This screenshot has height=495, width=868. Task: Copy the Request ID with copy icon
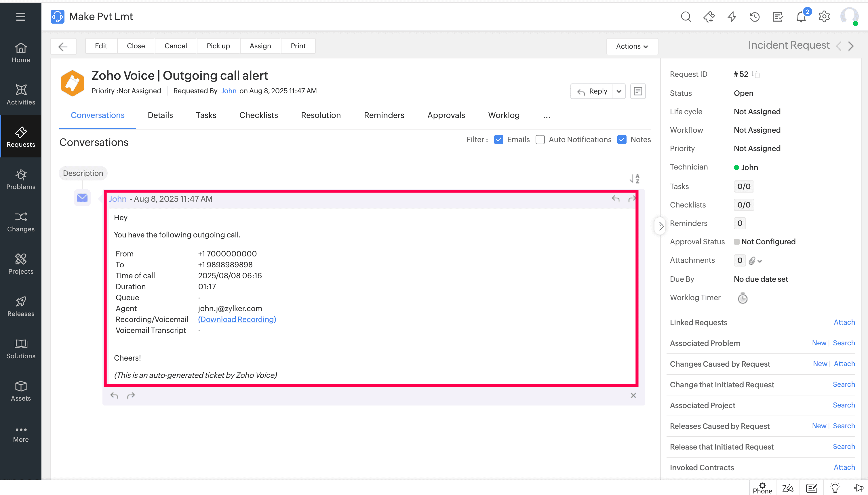[756, 75]
